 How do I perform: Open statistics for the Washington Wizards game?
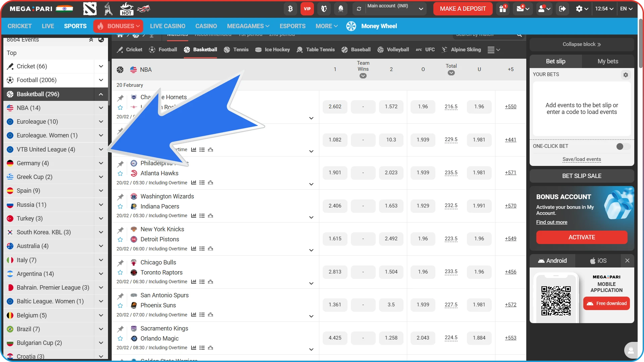pyautogui.click(x=194, y=216)
